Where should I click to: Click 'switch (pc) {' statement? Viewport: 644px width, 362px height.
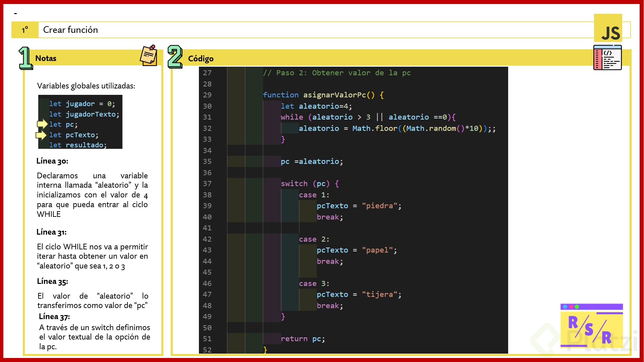tap(310, 184)
